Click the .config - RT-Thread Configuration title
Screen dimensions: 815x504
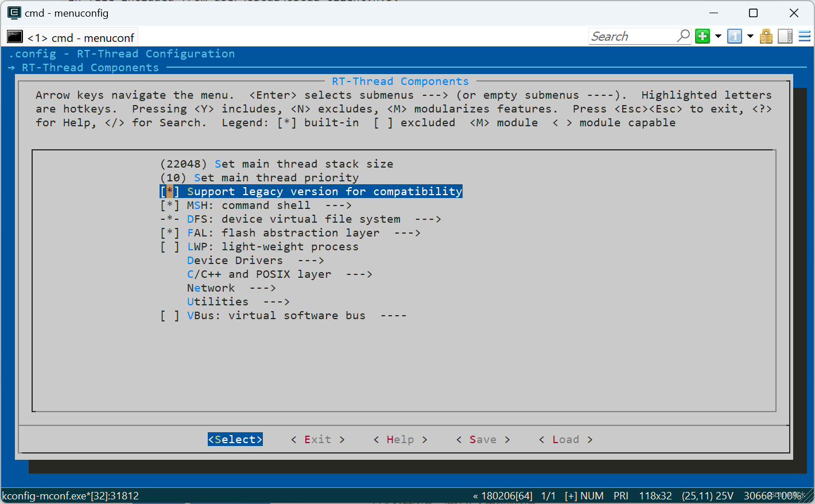click(122, 53)
